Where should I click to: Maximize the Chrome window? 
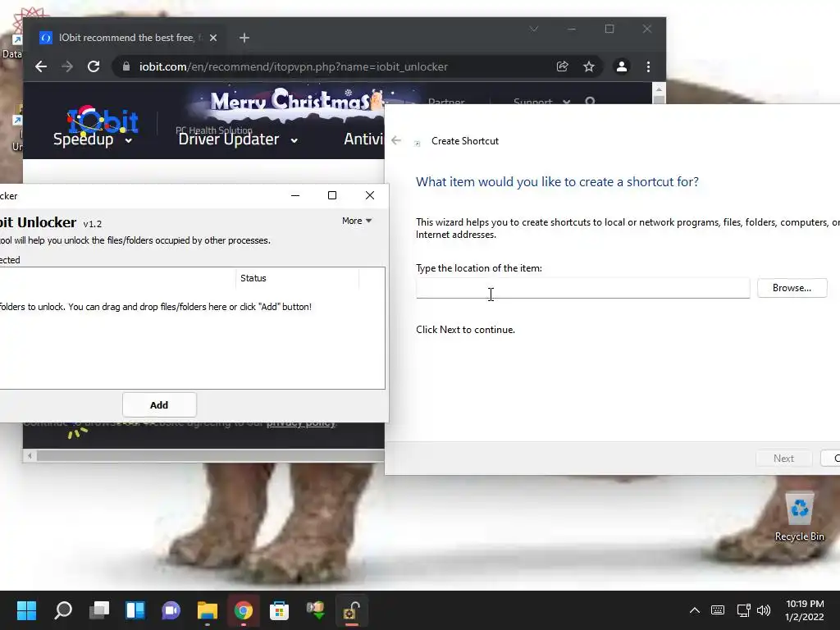pos(609,29)
